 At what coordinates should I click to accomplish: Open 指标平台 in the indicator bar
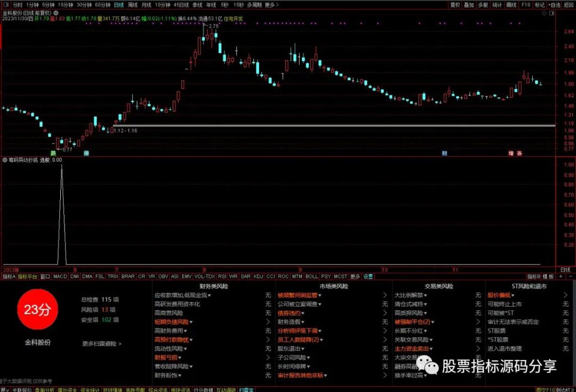point(28,276)
